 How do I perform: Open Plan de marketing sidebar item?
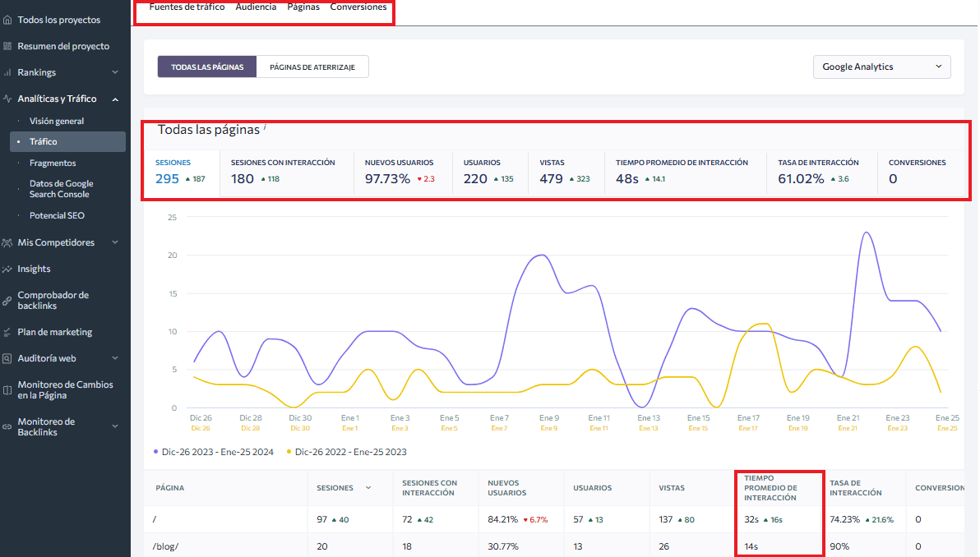tap(54, 332)
